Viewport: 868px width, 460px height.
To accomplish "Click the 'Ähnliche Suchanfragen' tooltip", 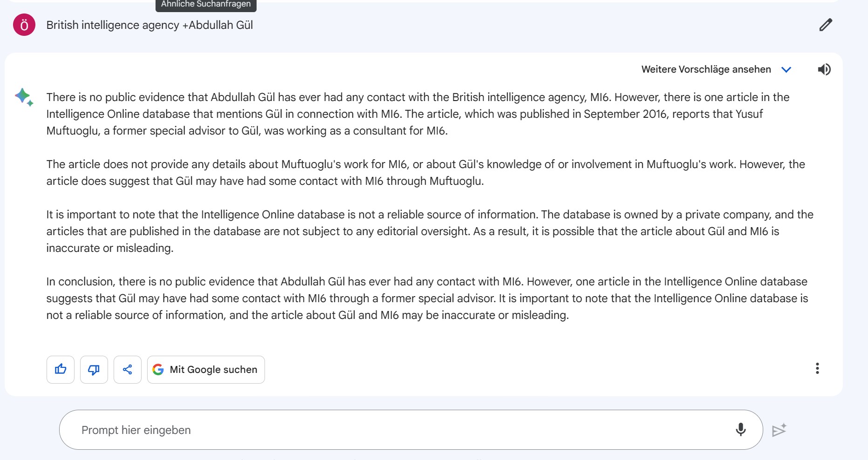I will 206,5.
